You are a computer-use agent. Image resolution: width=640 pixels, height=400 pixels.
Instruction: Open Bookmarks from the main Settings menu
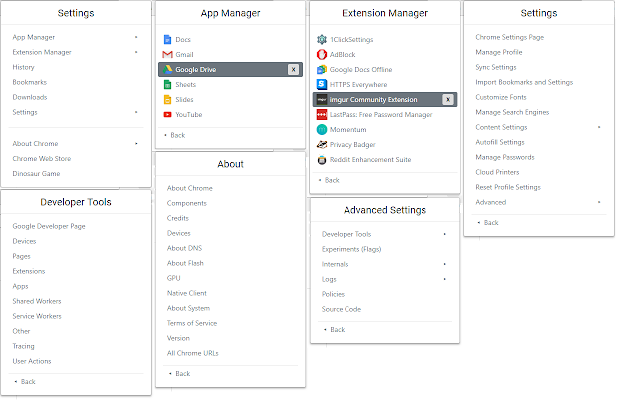tap(29, 82)
